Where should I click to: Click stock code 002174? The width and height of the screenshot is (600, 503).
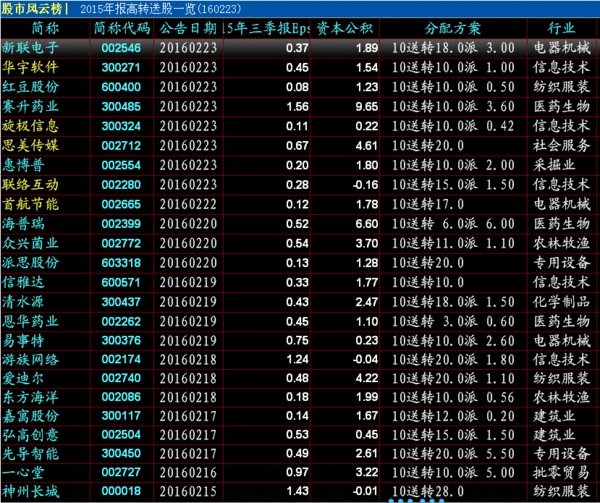click(121, 359)
